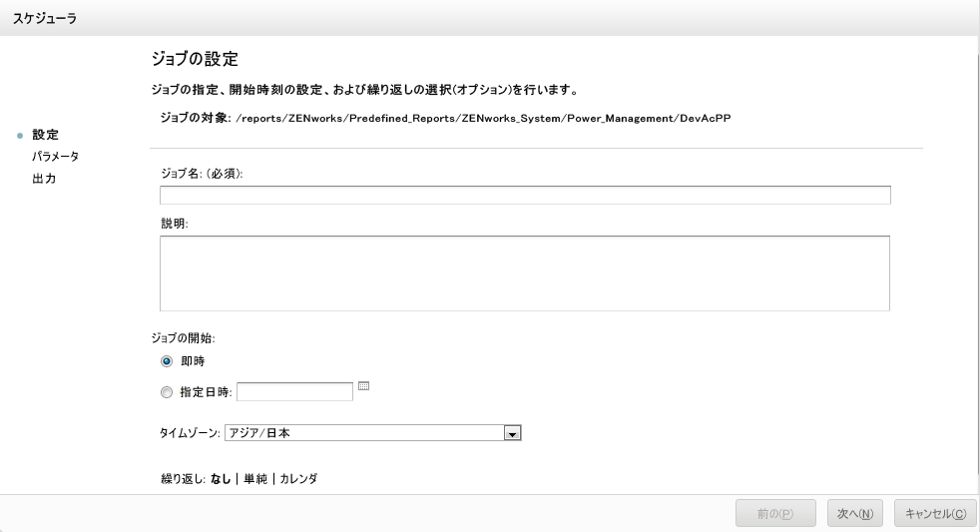This screenshot has width=980, height=532.
Task: Go to the 設定 step in sidebar
Action: [x=45, y=135]
